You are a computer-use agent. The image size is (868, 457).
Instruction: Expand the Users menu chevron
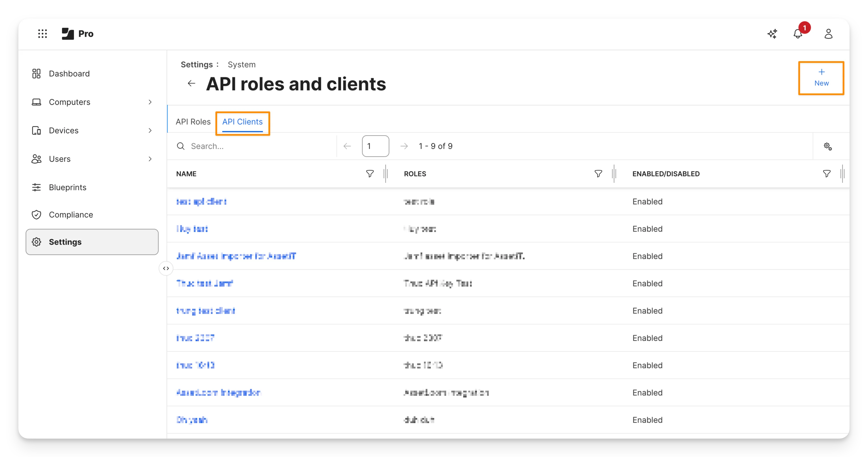(x=150, y=159)
